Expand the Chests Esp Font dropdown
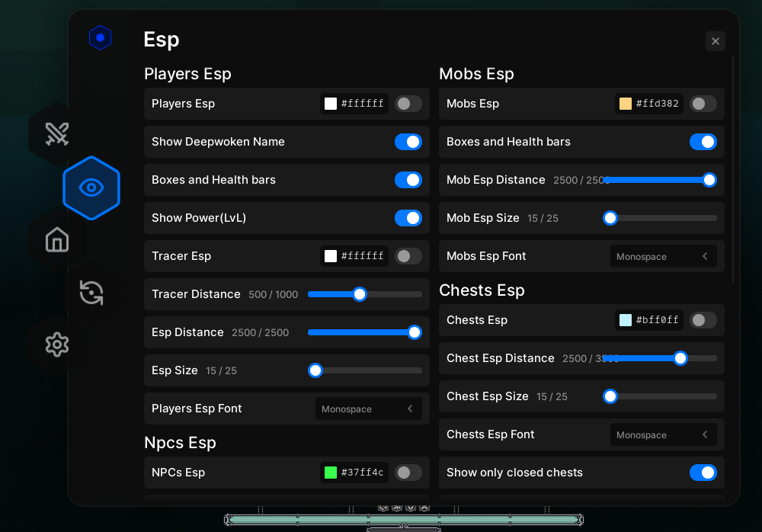The image size is (762, 532). coord(663,434)
